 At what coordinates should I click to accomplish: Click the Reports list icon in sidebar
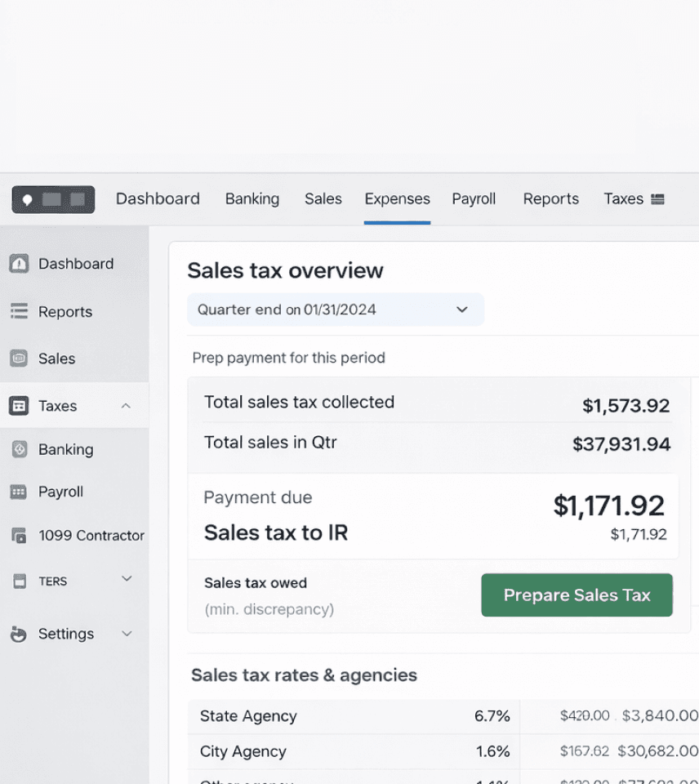[19, 312]
